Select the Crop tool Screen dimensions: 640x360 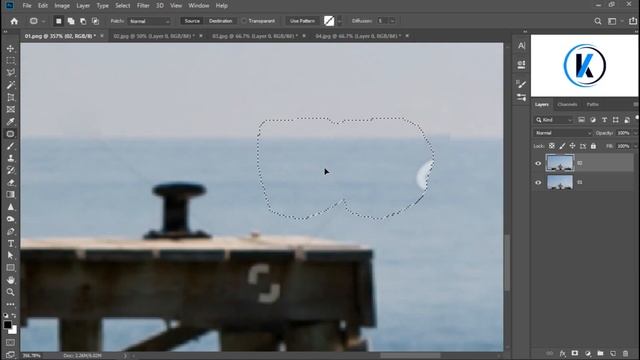(x=11, y=97)
